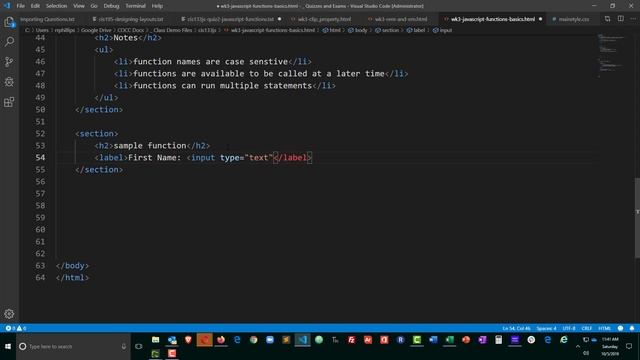Open notifications bell in status bar
Viewport: 640px width, 360px height.
coord(632,328)
